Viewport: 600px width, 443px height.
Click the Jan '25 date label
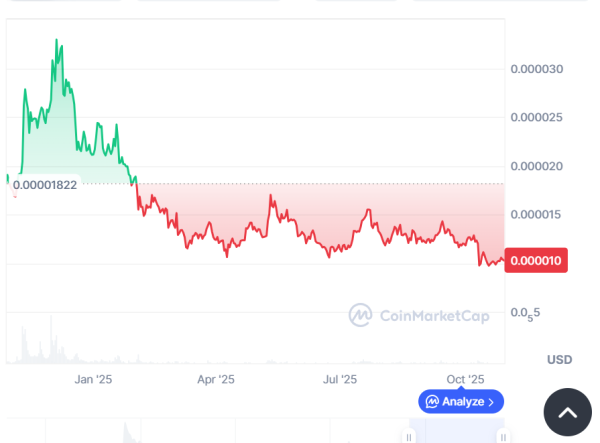(93, 379)
